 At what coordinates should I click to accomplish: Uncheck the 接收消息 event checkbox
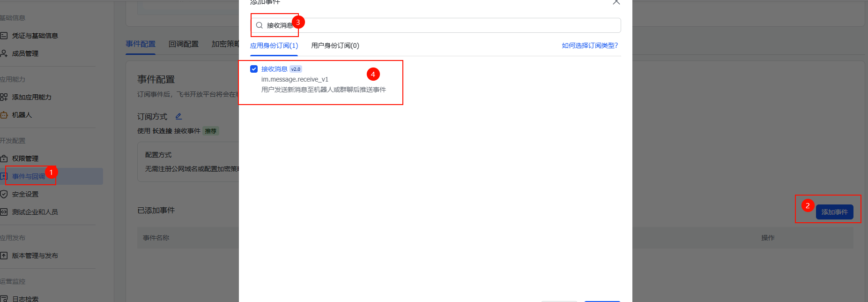[254, 69]
